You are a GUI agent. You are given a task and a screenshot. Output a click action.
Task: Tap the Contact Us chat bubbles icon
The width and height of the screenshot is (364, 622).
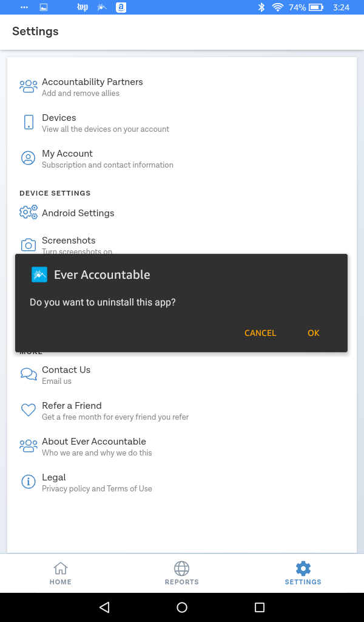click(x=29, y=374)
